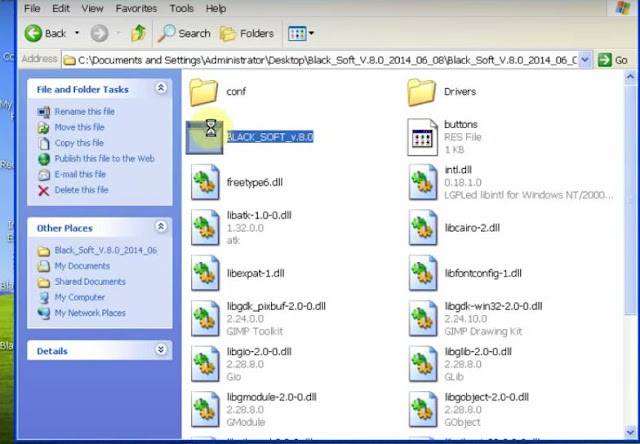Click Copy this file
Viewport: 640px width, 444px height.
tap(71, 143)
